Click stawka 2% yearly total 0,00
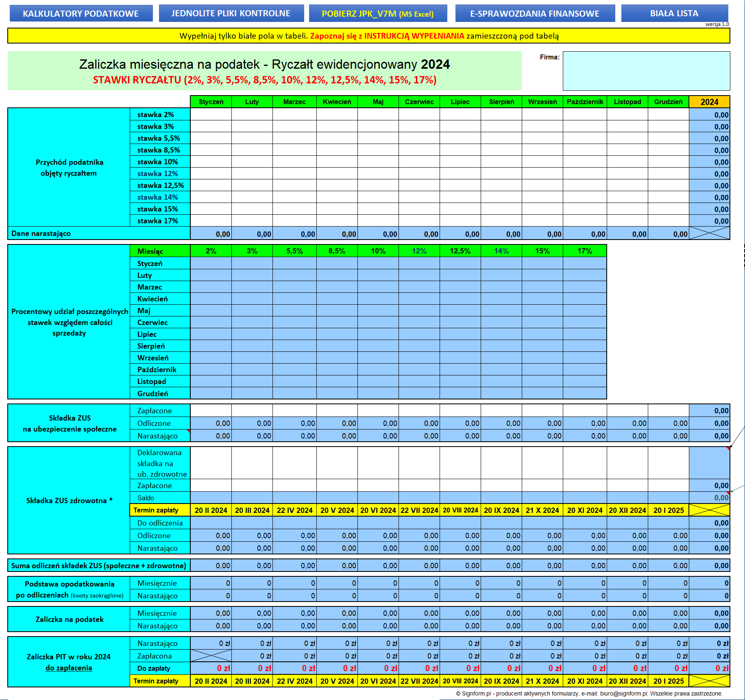This screenshot has width=745, height=700. 710,115
